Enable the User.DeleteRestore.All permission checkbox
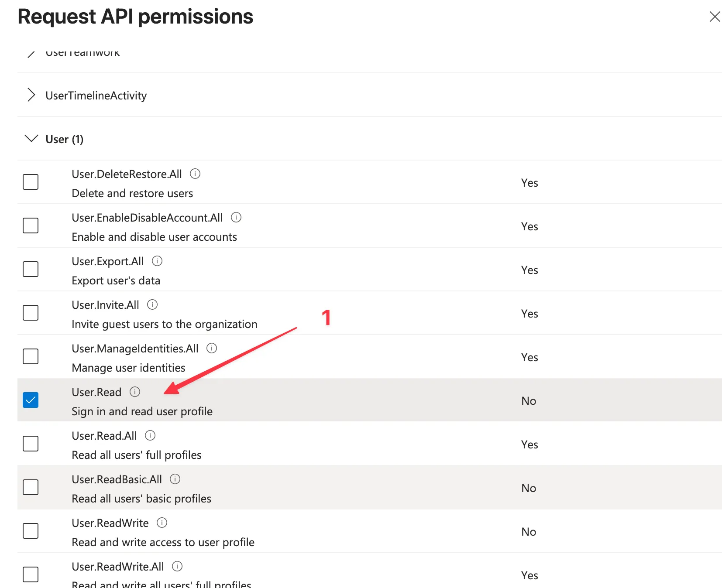Viewport: 722px width, 588px height. [30, 182]
